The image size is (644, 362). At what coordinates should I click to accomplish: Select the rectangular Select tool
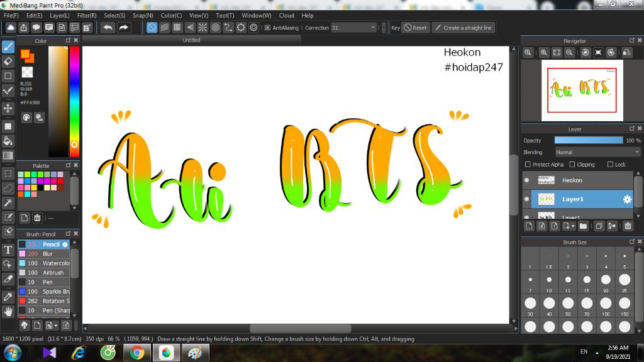click(8, 173)
